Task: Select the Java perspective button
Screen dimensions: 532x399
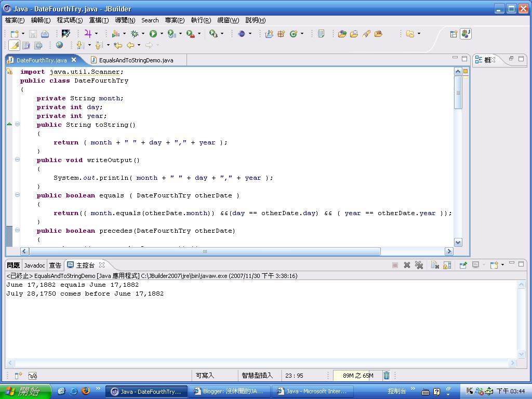Action: click(466, 34)
